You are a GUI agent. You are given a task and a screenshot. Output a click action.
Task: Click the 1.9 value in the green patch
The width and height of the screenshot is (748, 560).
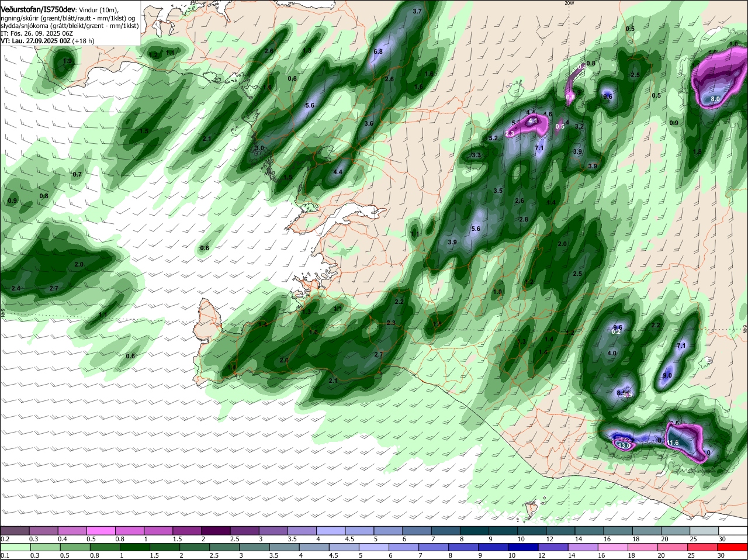pos(67,61)
